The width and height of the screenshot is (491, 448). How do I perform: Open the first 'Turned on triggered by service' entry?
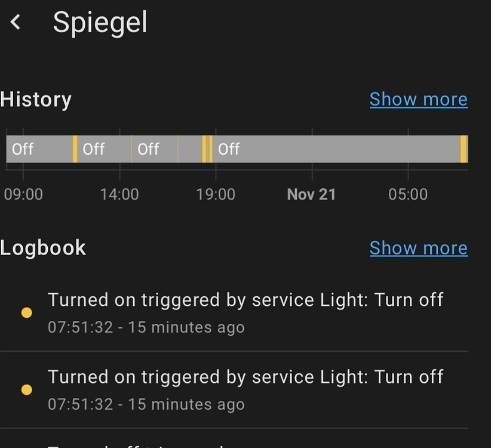pos(247,299)
